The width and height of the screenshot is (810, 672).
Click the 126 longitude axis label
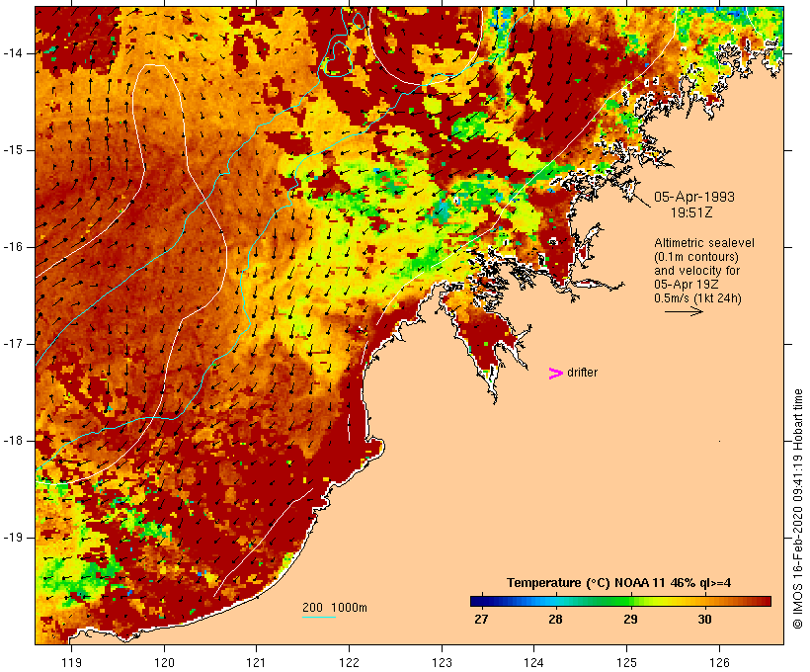pyautogui.click(x=719, y=662)
